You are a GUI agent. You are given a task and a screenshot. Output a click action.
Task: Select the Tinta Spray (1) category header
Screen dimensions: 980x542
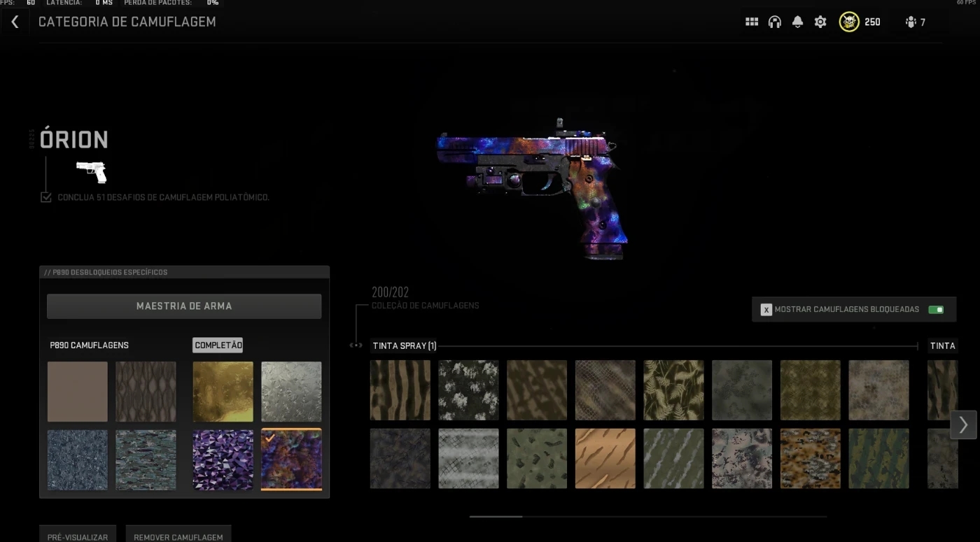405,345
